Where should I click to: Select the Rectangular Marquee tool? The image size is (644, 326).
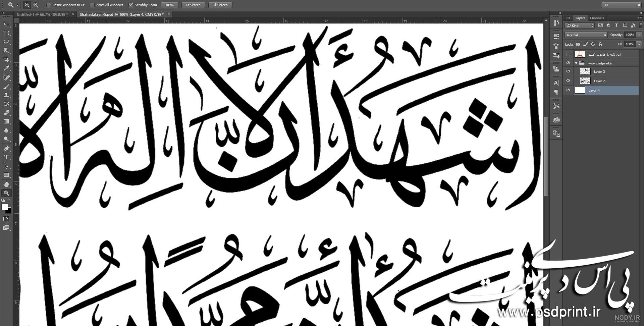(x=6, y=33)
